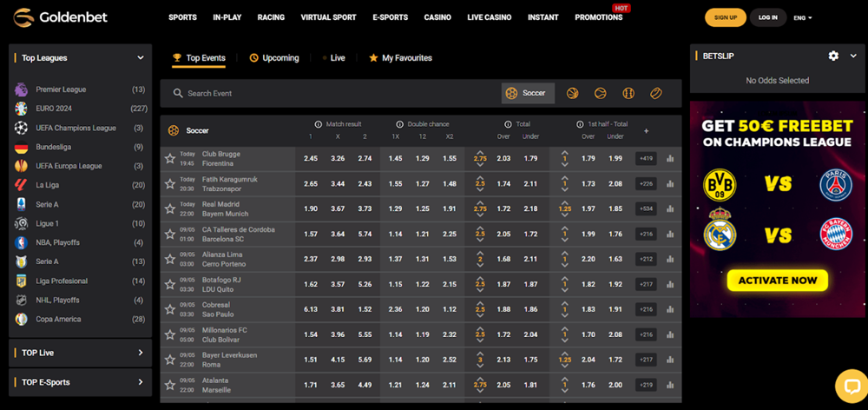Image resolution: width=868 pixels, height=410 pixels.
Task: Star the Atalanta vs Marseille match
Action: click(170, 385)
